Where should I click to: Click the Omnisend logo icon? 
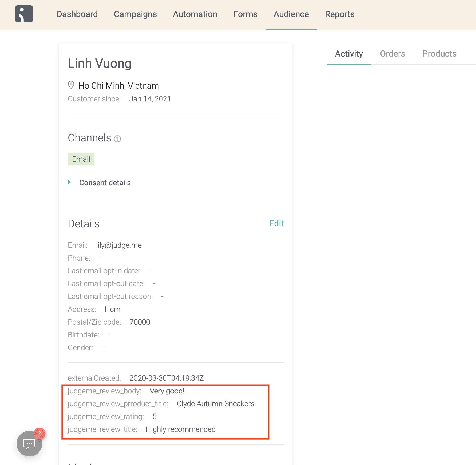pos(24,14)
